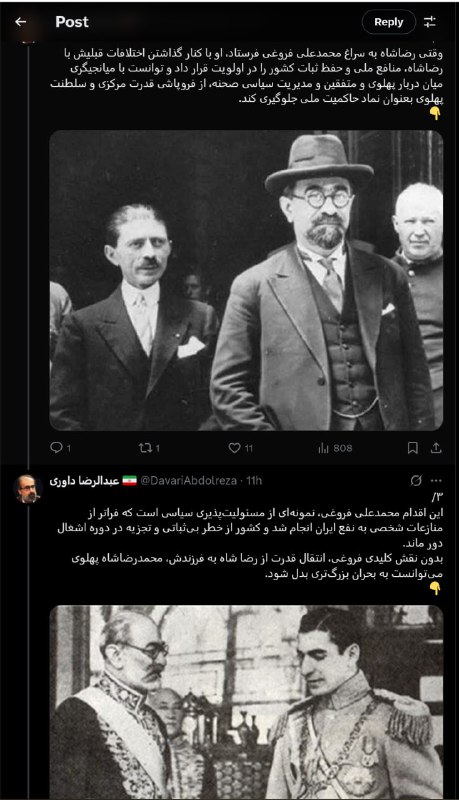Share the post with upload icon

436,448
